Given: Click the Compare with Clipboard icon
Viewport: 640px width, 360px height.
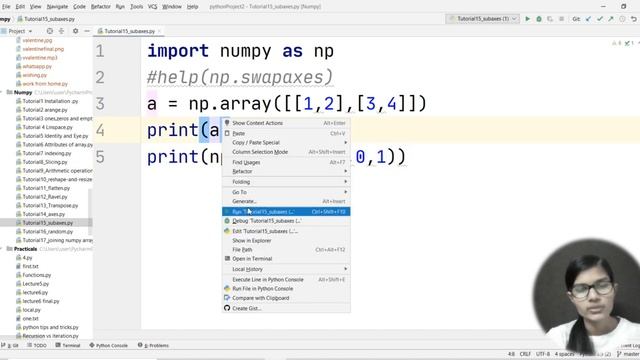Looking at the screenshot, I should (x=227, y=298).
